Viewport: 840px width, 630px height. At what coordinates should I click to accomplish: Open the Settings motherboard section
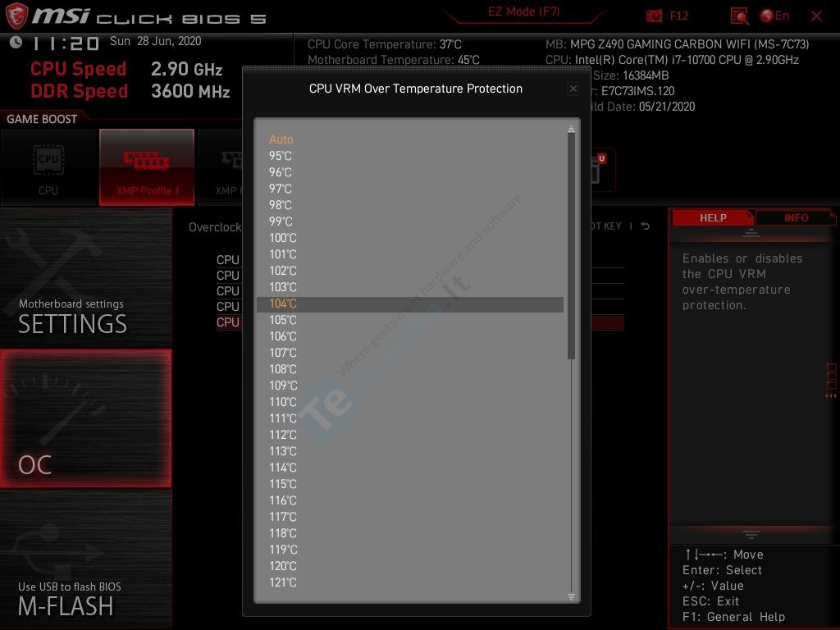click(x=85, y=277)
